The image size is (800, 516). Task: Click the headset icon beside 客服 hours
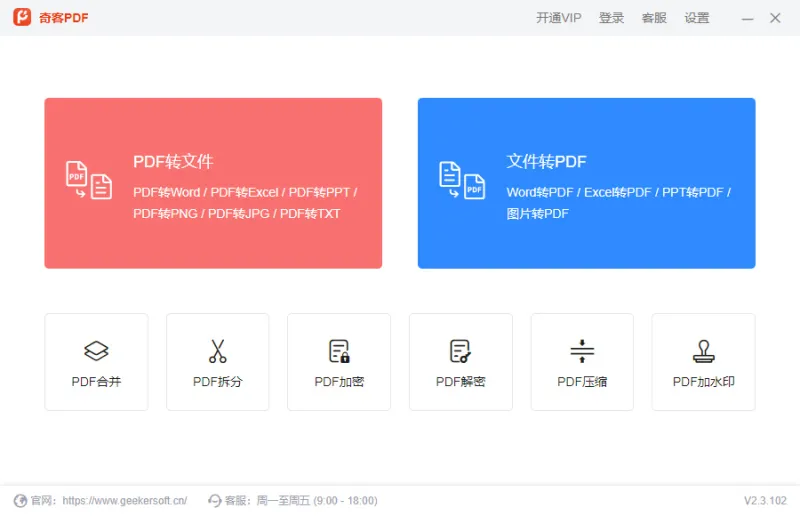click(x=215, y=501)
